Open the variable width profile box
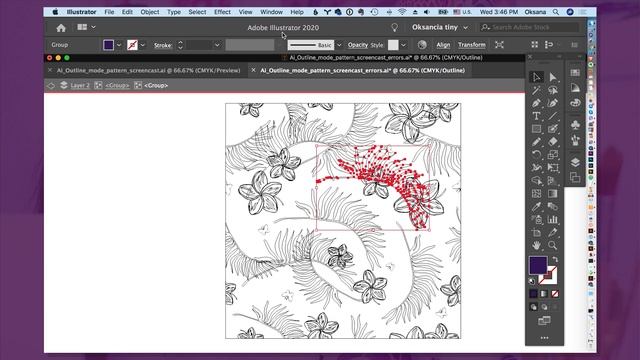 250,45
